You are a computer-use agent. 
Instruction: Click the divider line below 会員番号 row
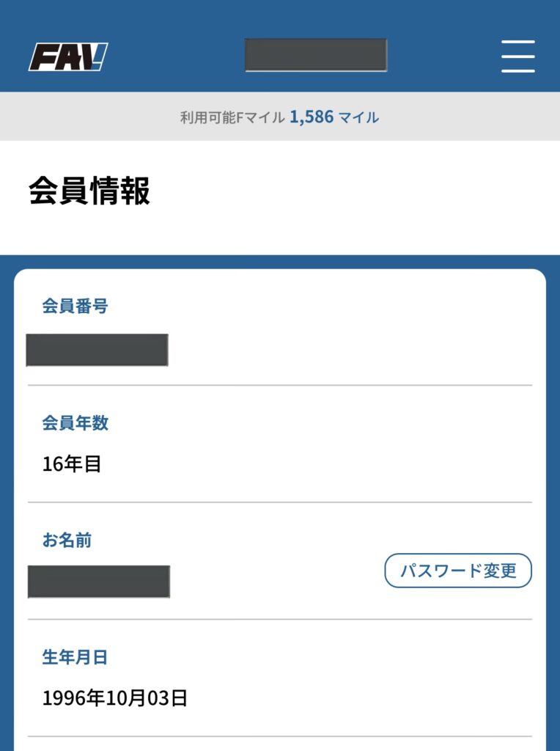(280, 385)
